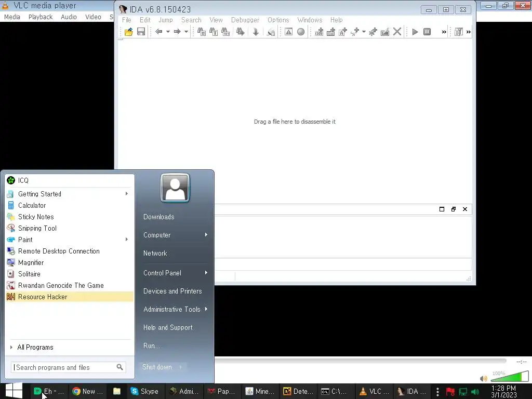The image size is (532, 399).
Task: Click the Shut down button
Action: [x=157, y=367]
